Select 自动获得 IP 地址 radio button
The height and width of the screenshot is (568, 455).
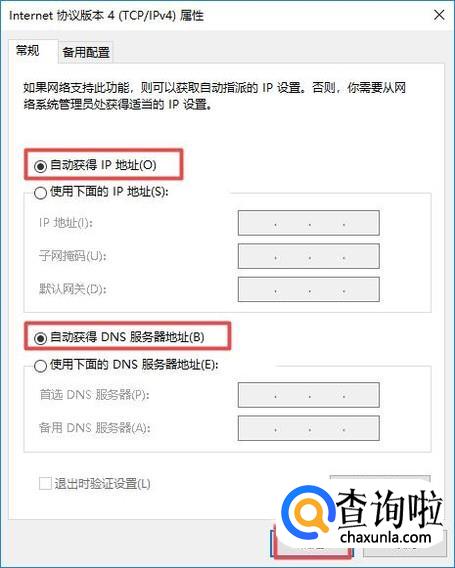coord(40,166)
